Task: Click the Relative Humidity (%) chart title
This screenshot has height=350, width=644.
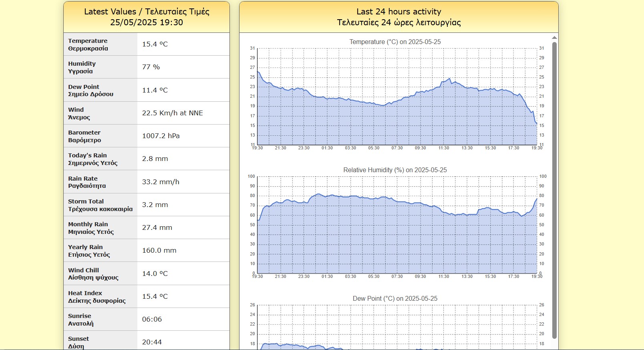Action: (395, 170)
